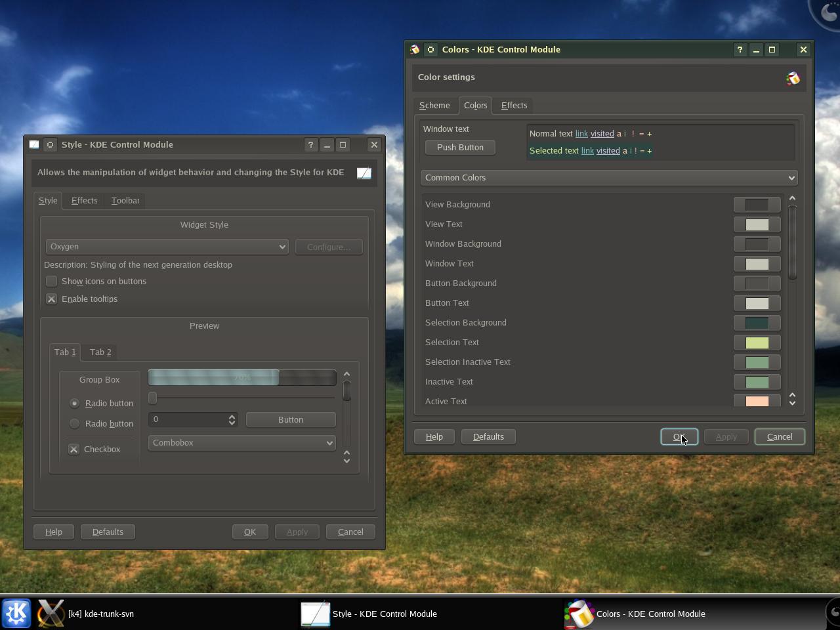This screenshot has height=630, width=840.
Task: Switch to the Toolbar tab
Action: click(x=125, y=200)
